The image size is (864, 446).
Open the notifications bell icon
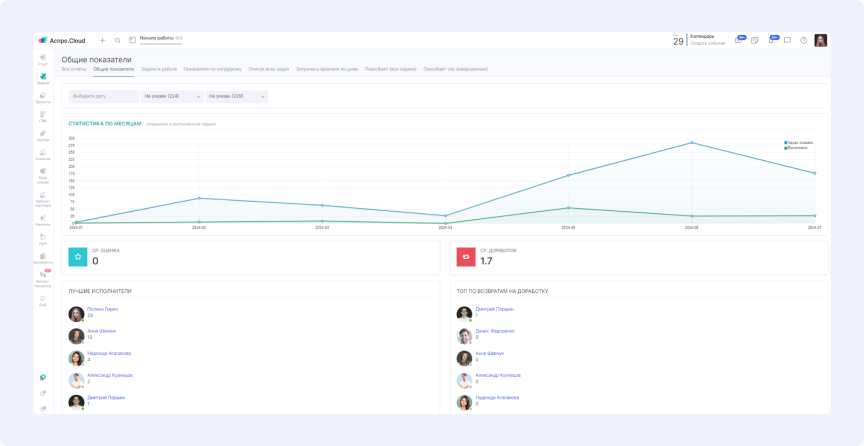click(770, 40)
